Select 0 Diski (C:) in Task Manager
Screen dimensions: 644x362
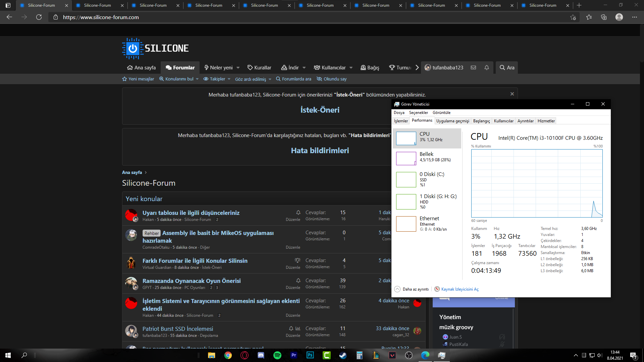[x=427, y=179]
